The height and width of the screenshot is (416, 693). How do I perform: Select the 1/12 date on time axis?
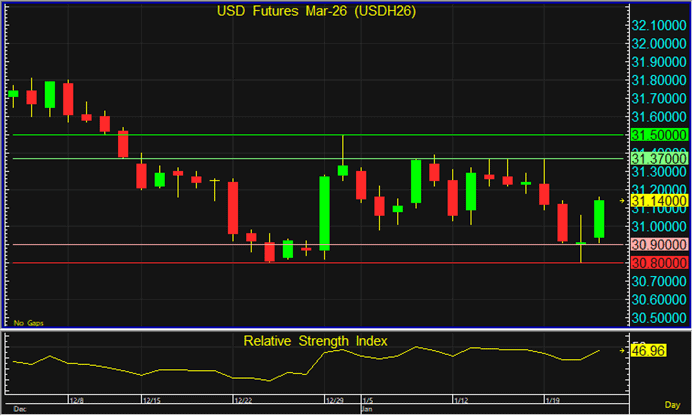pos(462,401)
